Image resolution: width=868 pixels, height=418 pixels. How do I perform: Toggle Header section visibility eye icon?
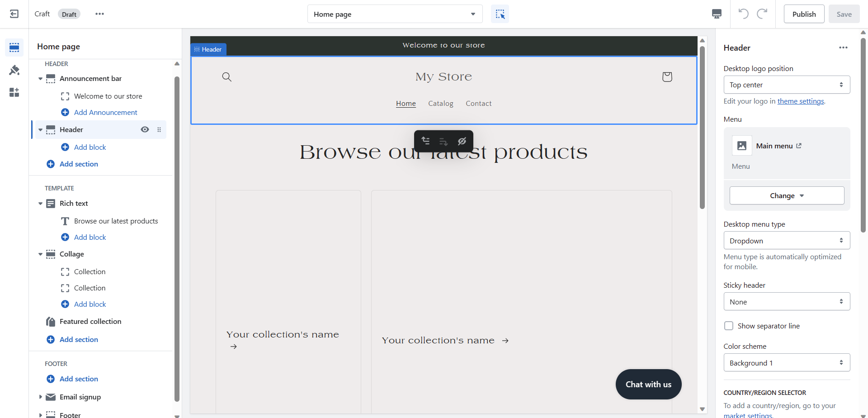[145, 129]
